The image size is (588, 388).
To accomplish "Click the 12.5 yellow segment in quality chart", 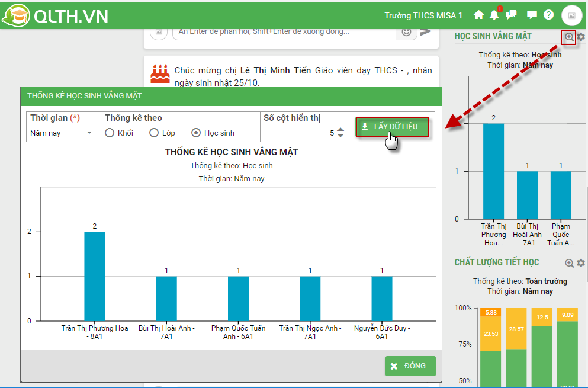I will coord(542,318).
